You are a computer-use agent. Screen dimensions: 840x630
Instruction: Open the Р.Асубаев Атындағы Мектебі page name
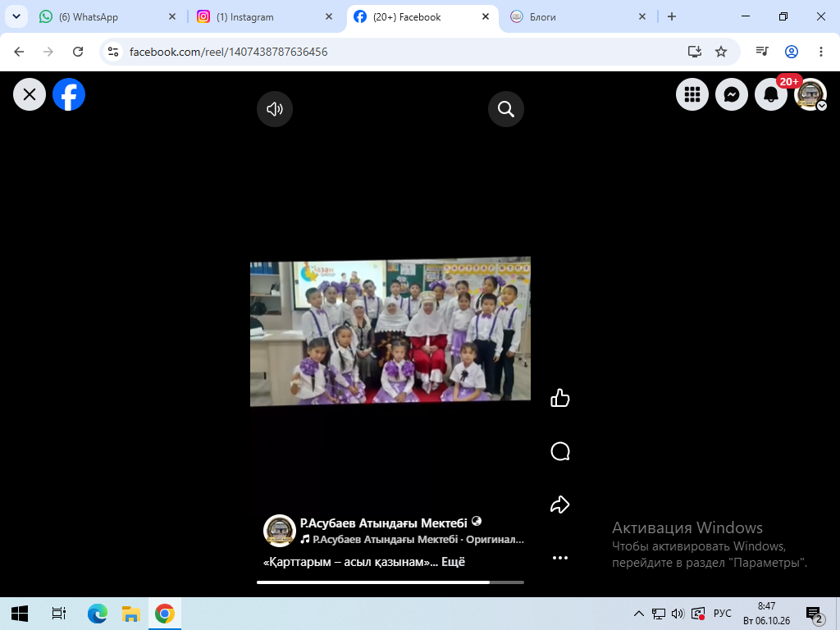pyautogui.click(x=384, y=523)
